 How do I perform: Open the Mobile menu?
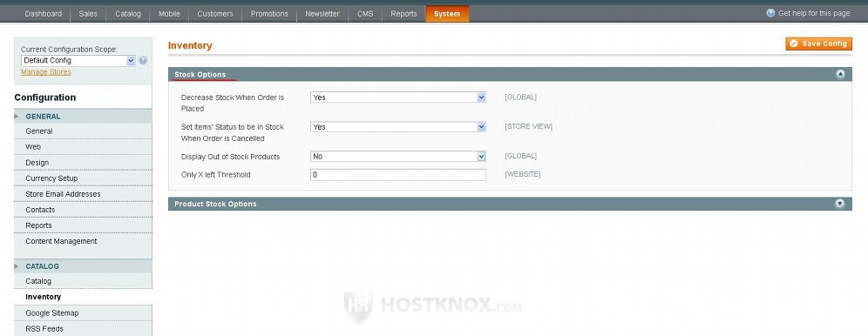(x=169, y=14)
